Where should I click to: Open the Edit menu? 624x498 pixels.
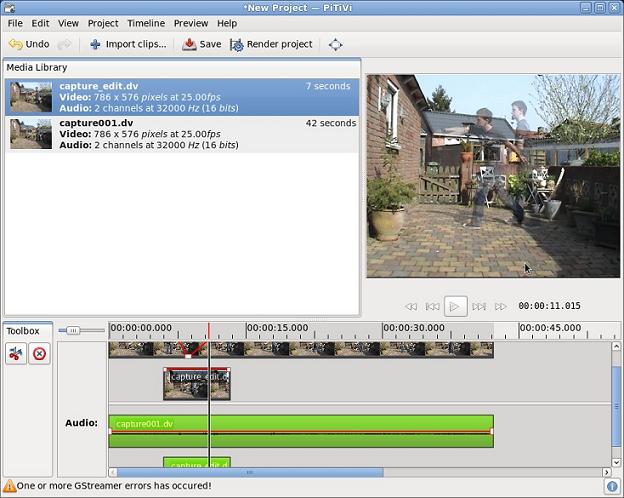click(x=40, y=23)
